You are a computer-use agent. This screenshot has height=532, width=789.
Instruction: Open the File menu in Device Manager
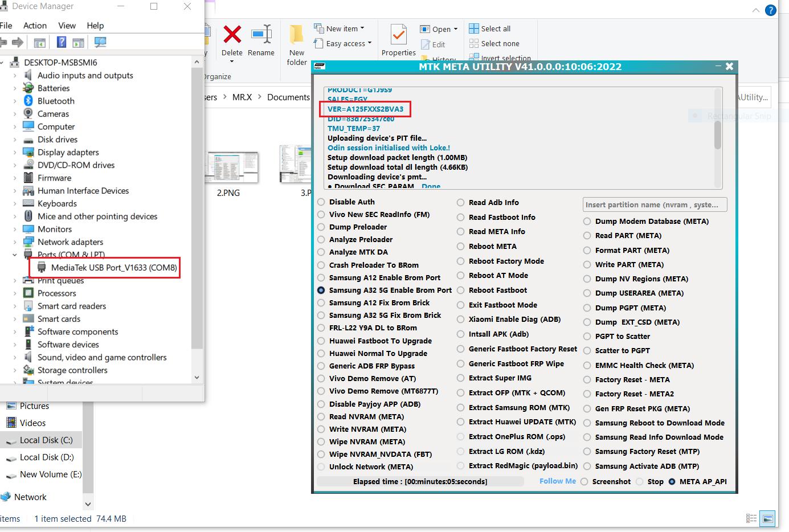click(x=6, y=25)
